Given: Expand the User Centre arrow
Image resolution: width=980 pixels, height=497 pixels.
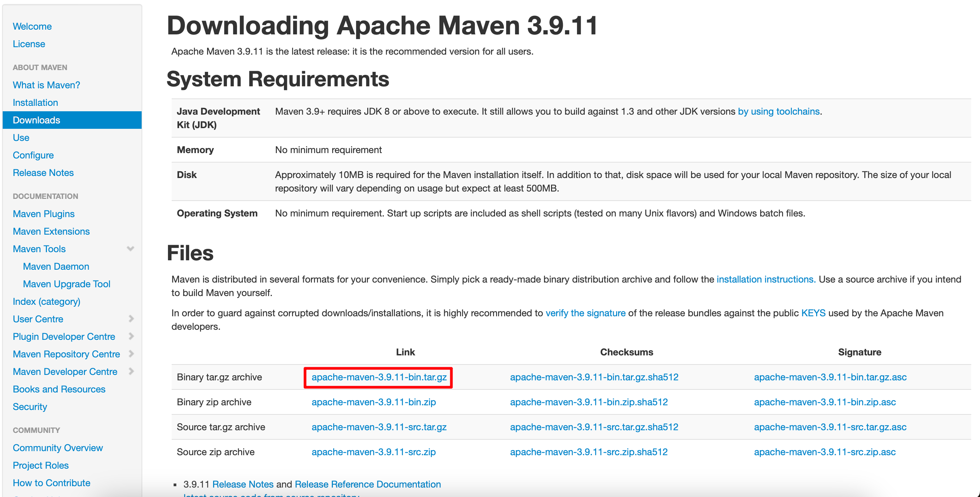Looking at the screenshot, I should coord(131,319).
